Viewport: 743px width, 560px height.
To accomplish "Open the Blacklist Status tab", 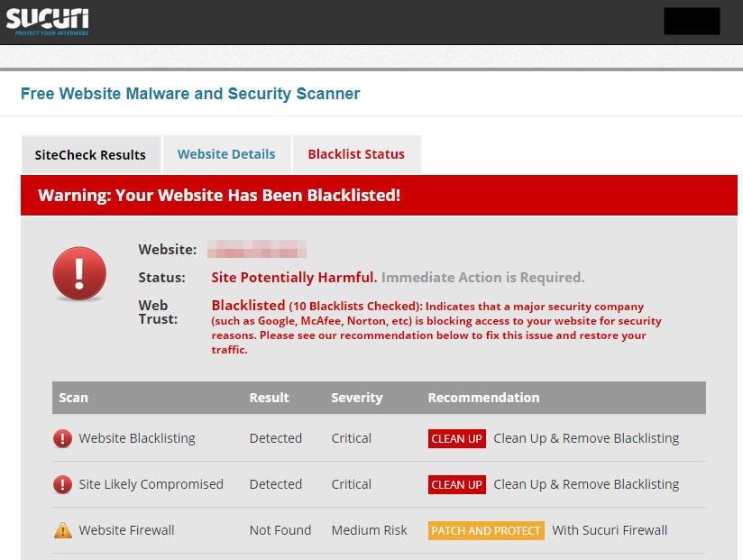I will pyautogui.click(x=356, y=154).
